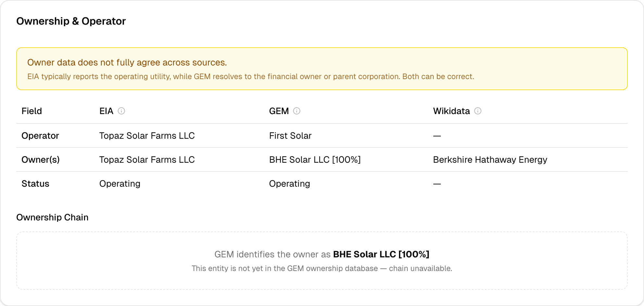Toggle the Status row display
The image size is (644, 306).
35,183
